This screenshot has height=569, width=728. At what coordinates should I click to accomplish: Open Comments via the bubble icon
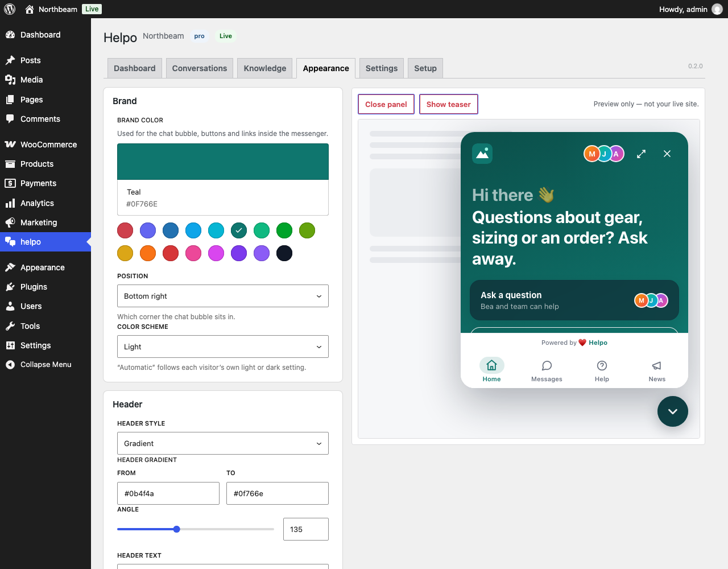click(10, 119)
